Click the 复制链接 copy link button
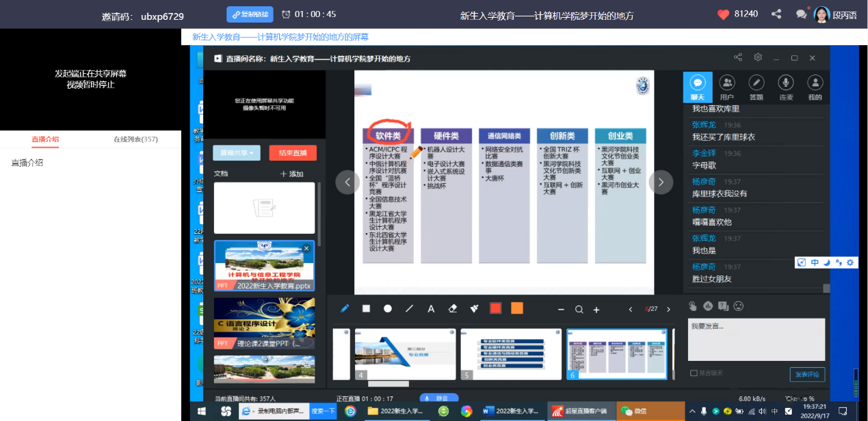 pos(250,14)
